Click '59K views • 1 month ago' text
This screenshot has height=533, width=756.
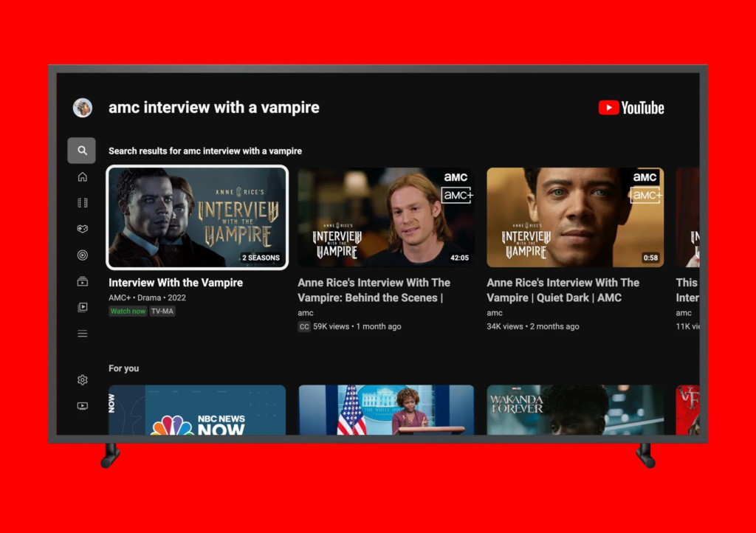357,327
